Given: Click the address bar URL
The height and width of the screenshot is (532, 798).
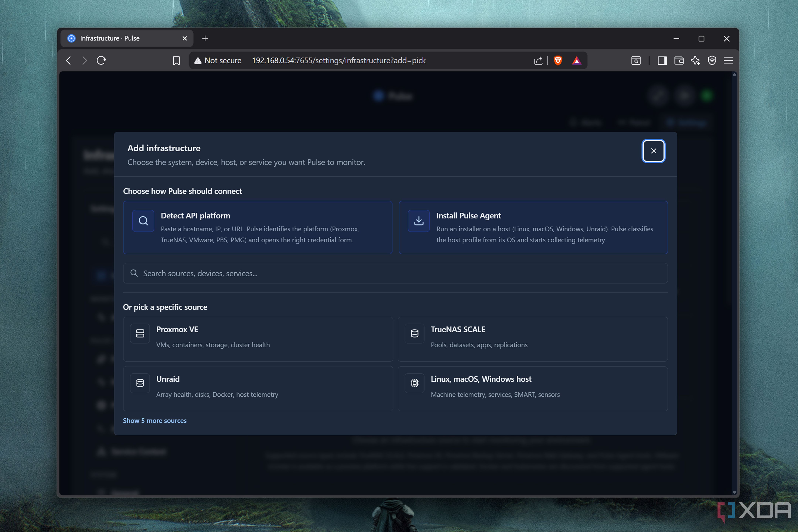Looking at the screenshot, I should tap(339, 60).
